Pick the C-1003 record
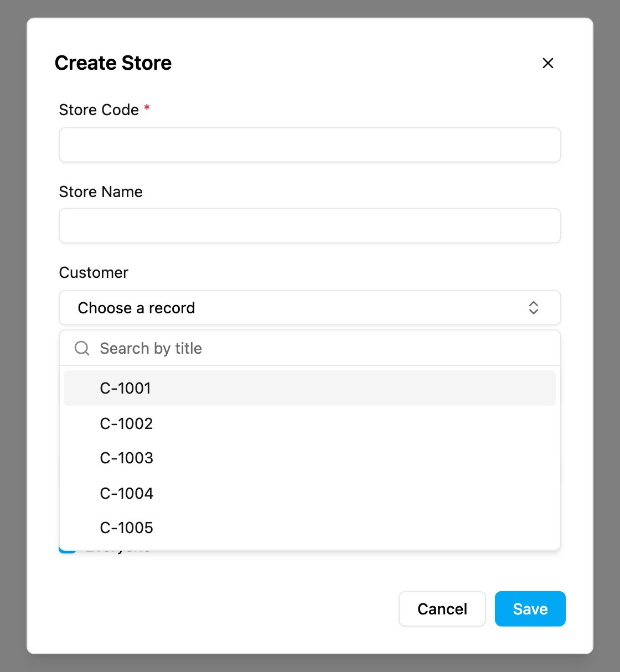Screen dimensions: 620x672 click(x=310, y=458)
